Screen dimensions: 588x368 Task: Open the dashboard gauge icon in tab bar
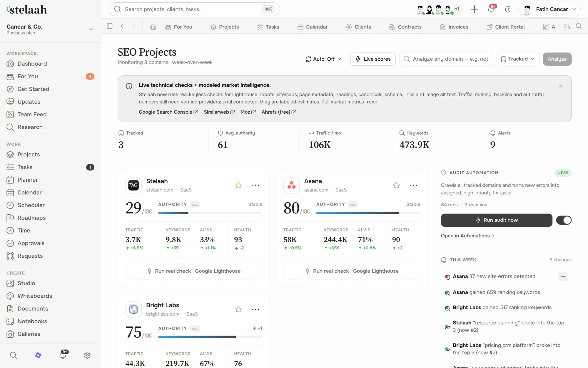coord(153,27)
